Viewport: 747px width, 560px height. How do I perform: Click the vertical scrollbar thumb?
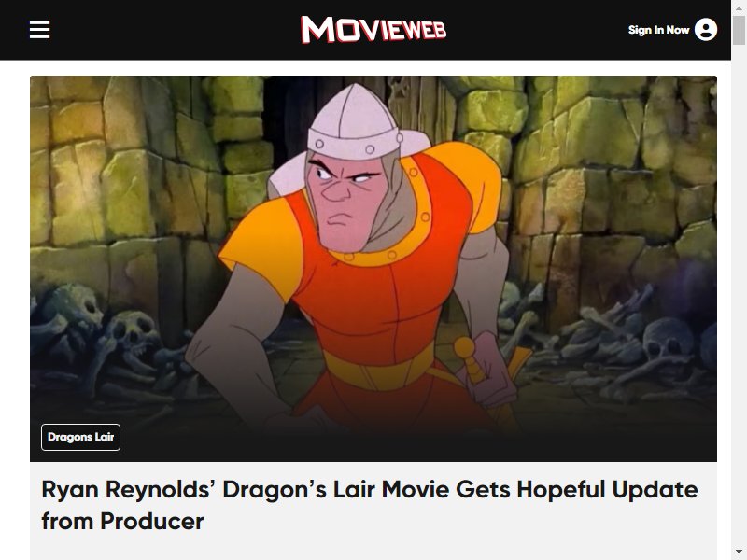[739, 30]
